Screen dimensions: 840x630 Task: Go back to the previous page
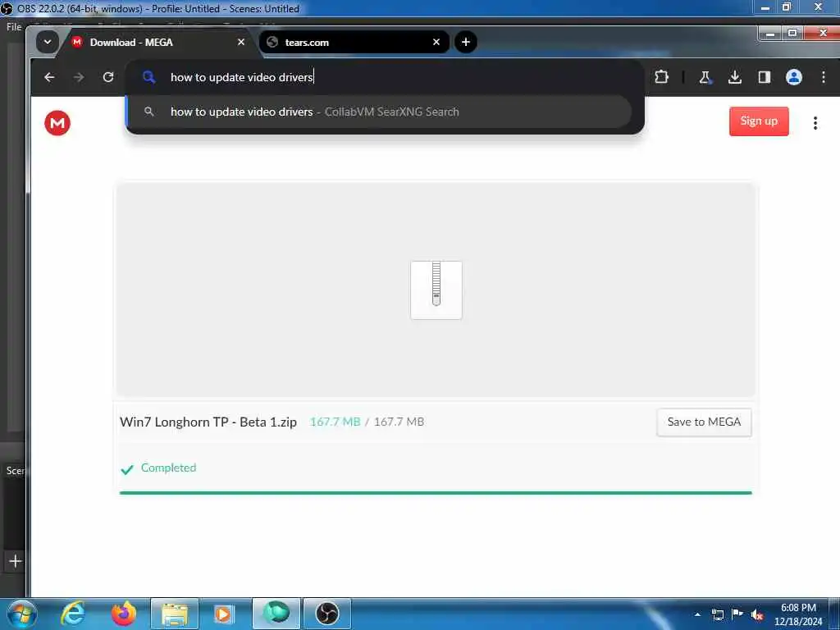pos(49,77)
